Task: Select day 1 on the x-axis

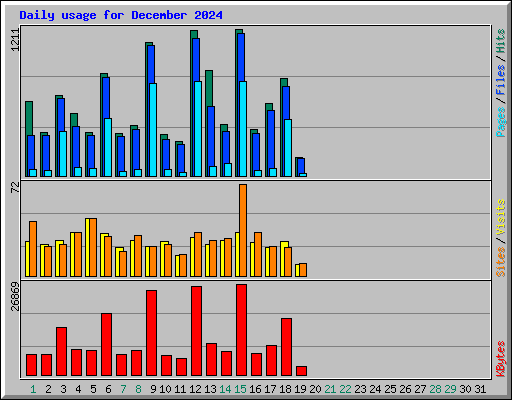Action: pos(33,389)
